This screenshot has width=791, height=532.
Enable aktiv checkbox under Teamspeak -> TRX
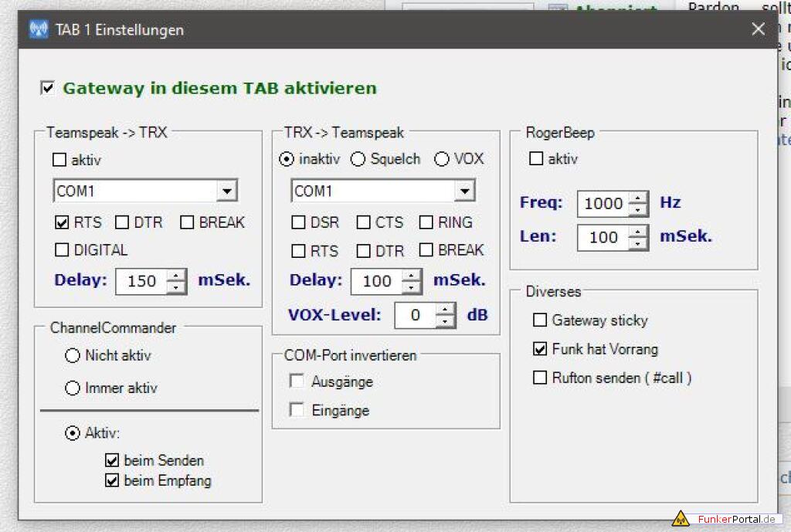tap(59, 161)
